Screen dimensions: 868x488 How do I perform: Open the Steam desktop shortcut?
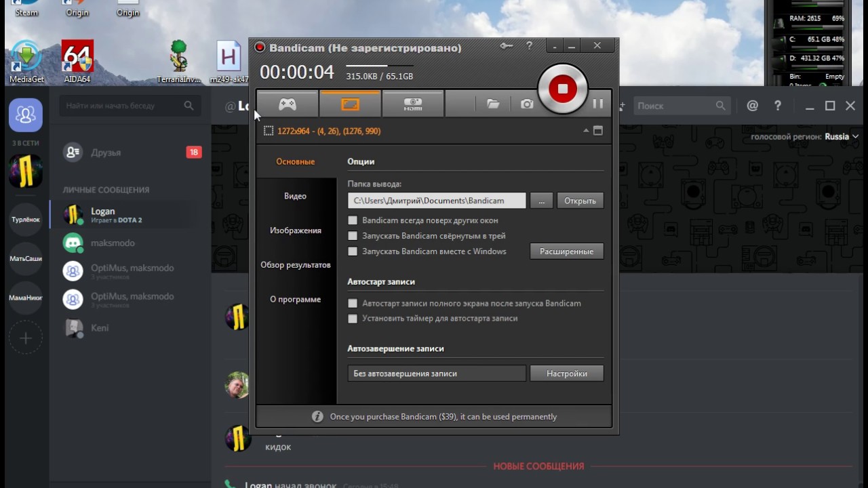(26, 8)
